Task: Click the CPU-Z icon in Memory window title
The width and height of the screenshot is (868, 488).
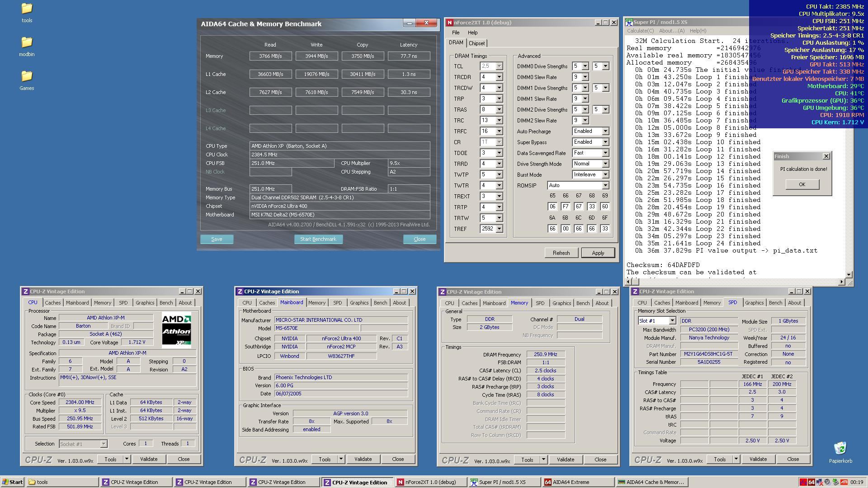Action: point(443,292)
